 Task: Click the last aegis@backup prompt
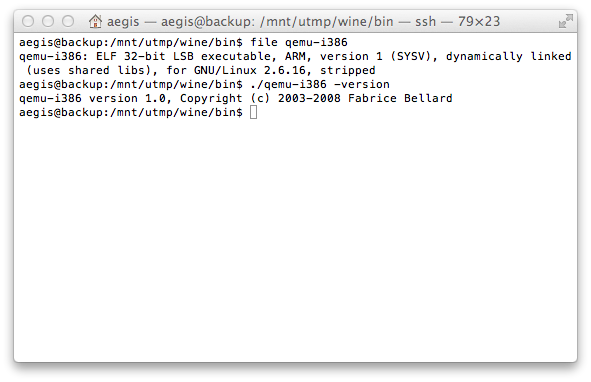tap(131, 112)
